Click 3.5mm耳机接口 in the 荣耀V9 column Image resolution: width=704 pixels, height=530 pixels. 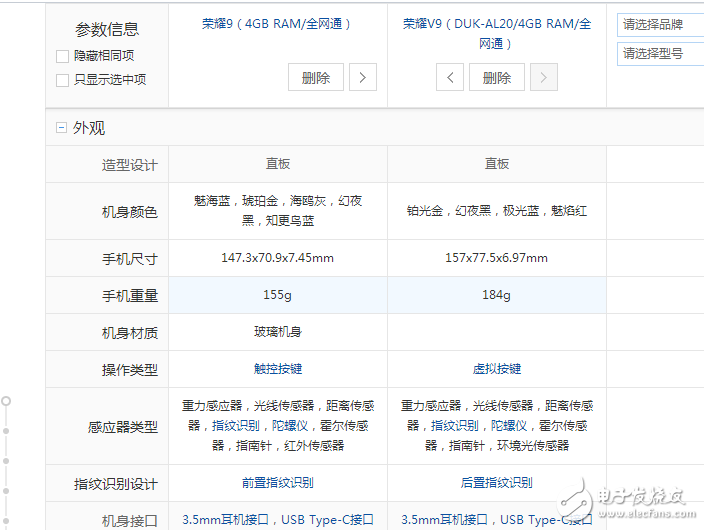coord(444,520)
